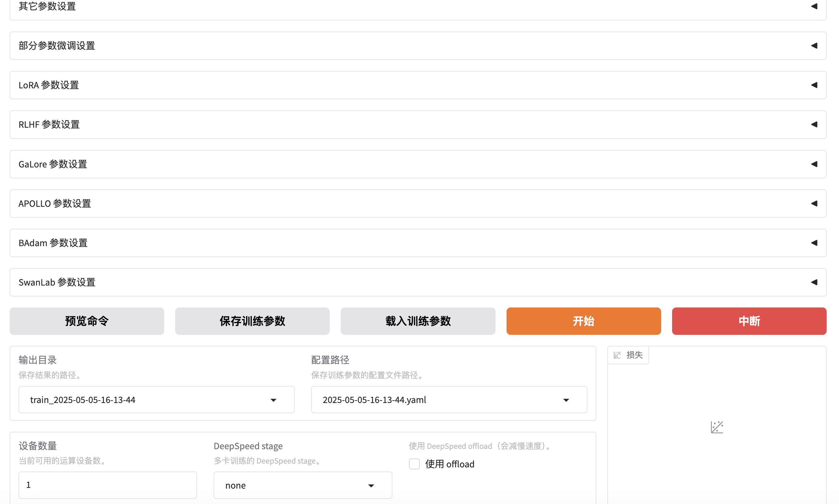Open the 配置路径 yaml dropdown
839x504 pixels.
[566, 400]
